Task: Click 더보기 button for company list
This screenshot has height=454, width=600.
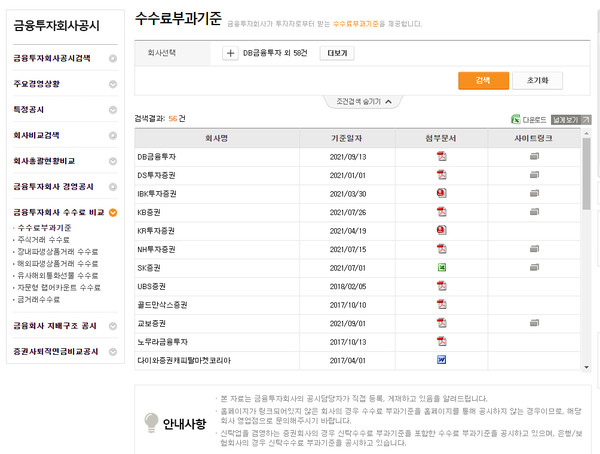Action: click(x=337, y=53)
